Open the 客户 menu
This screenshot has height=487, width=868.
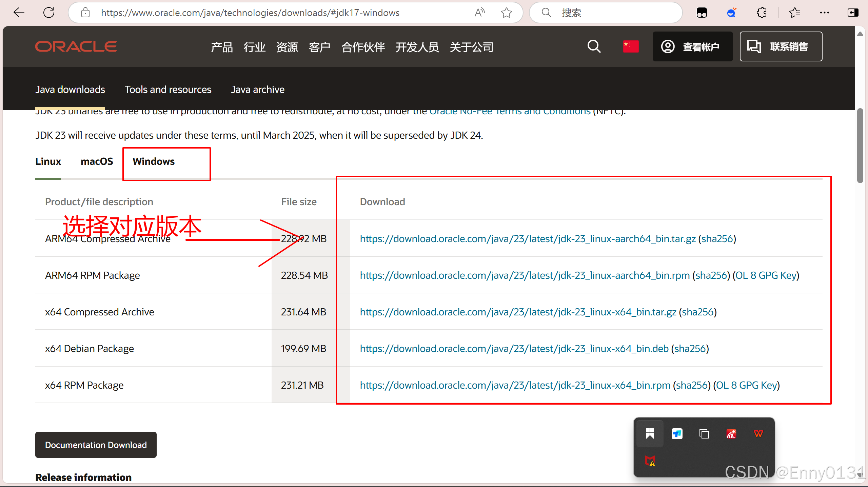pos(319,47)
